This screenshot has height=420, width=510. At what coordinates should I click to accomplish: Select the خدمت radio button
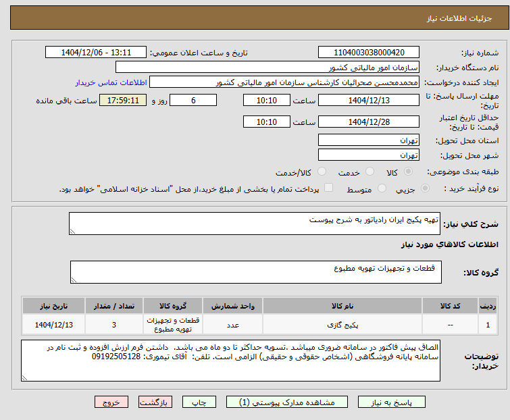[x=369, y=172]
